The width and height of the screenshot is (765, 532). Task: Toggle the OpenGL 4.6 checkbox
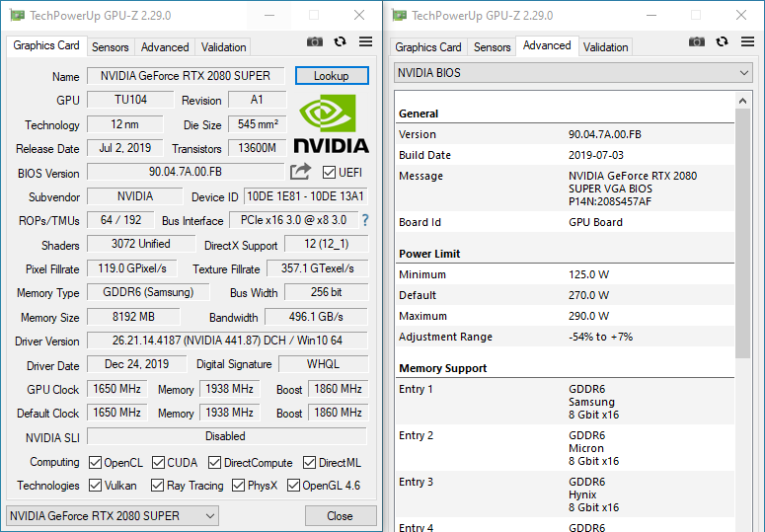pos(293,486)
